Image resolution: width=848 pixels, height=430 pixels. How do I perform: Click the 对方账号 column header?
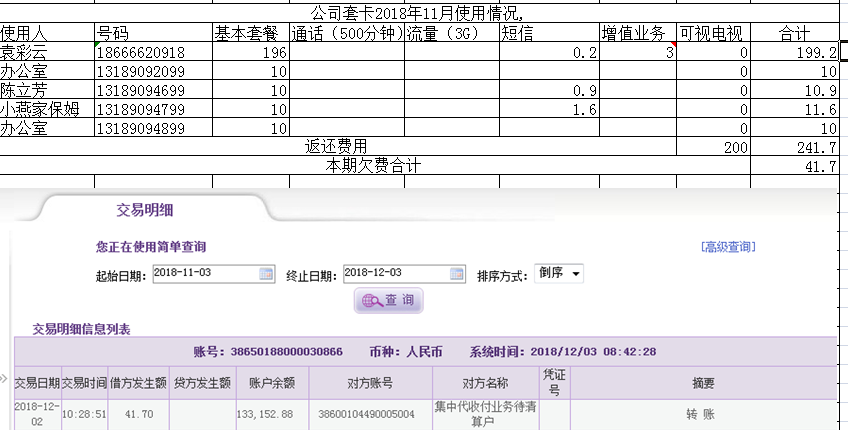pos(369,382)
